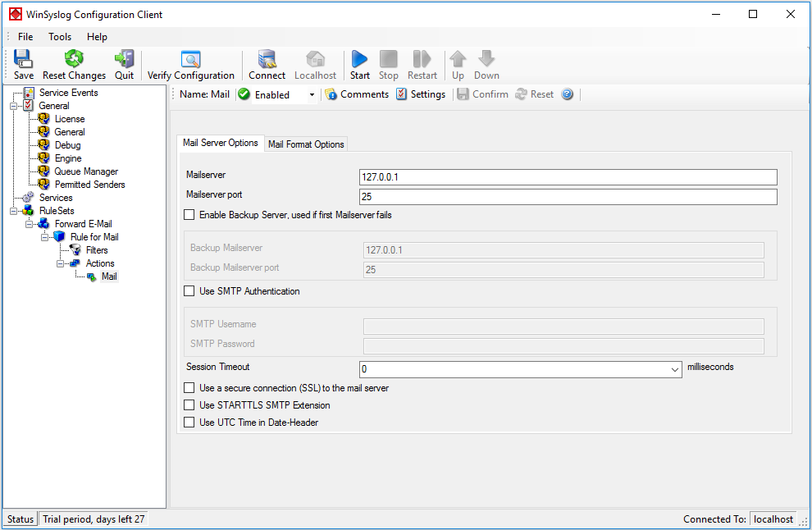This screenshot has height=530, width=812.
Task: Select the Debug node in tree
Action: coord(68,145)
